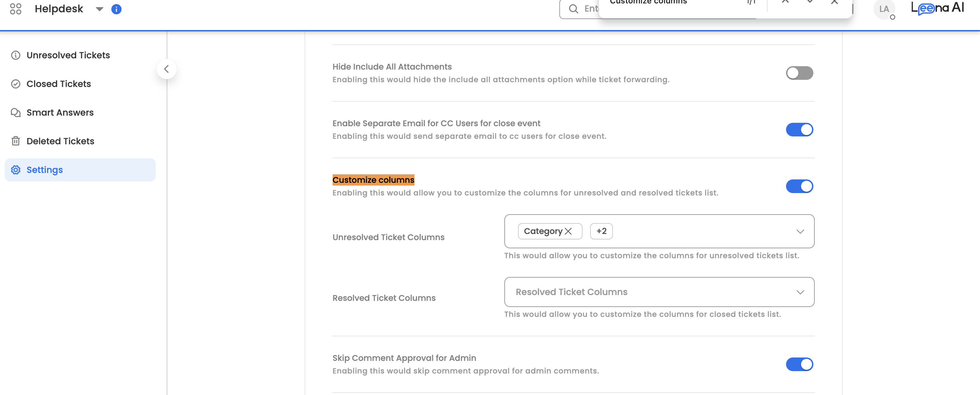Open Smart Answers menu item
The image size is (980, 395).
point(60,113)
